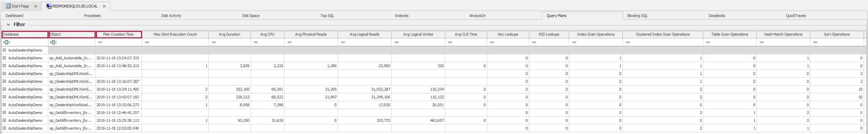
Task: Select the Avg Logical Writes cell 463,657
Action: (418, 120)
